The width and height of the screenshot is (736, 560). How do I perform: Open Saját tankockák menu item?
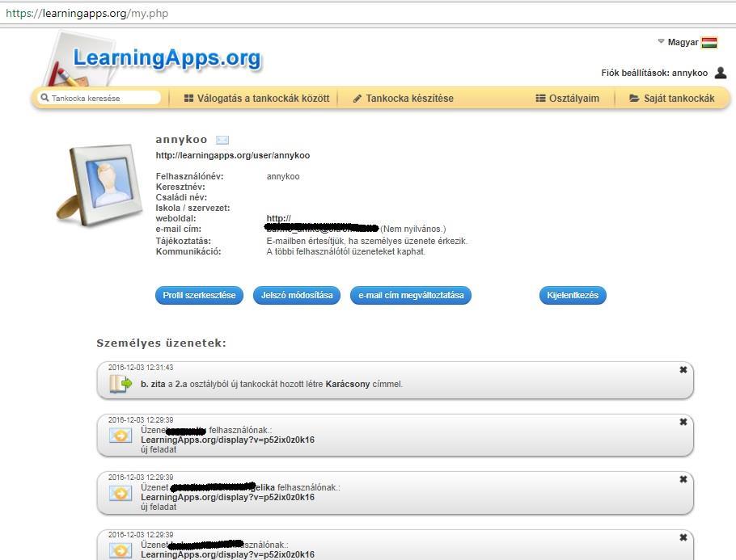coord(671,99)
